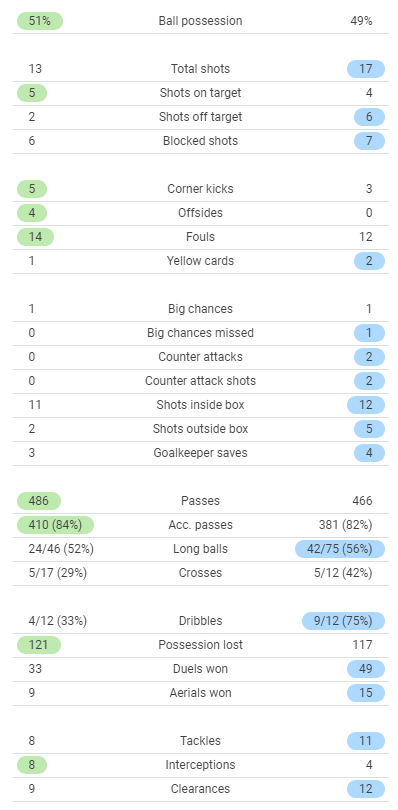398x810 pixels.
Task: Select the Total shots 17 badge
Action: pos(366,69)
